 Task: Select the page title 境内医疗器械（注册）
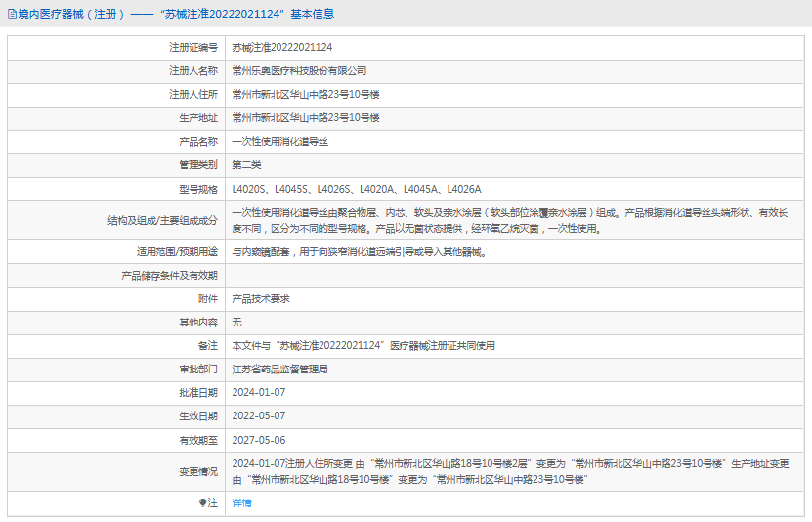pos(71,14)
